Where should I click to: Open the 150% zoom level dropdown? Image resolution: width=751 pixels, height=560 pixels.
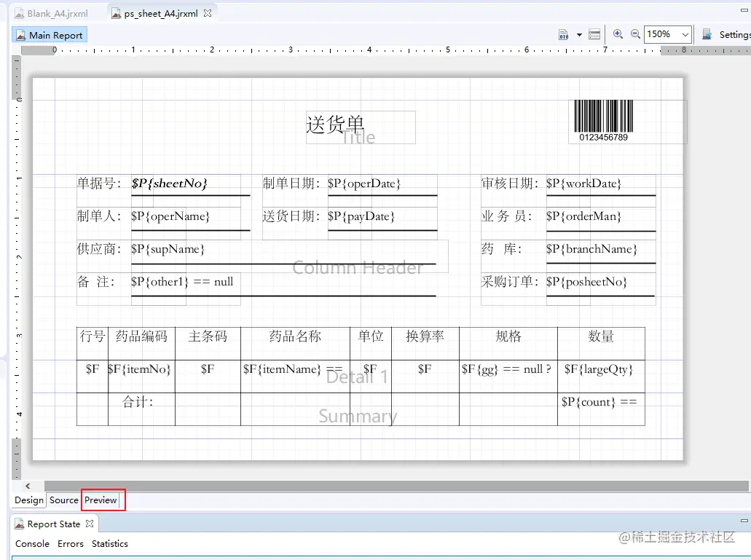tap(665, 33)
